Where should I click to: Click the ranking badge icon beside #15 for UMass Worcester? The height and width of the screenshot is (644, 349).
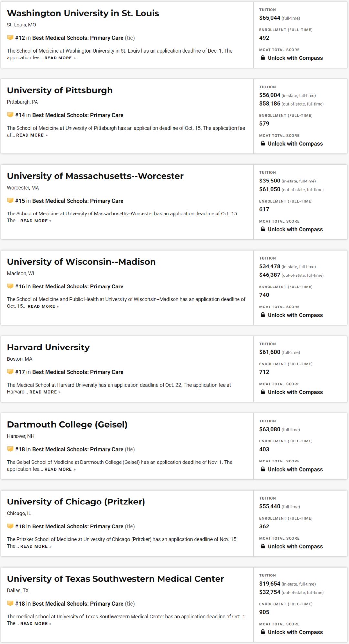(x=10, y=201)
